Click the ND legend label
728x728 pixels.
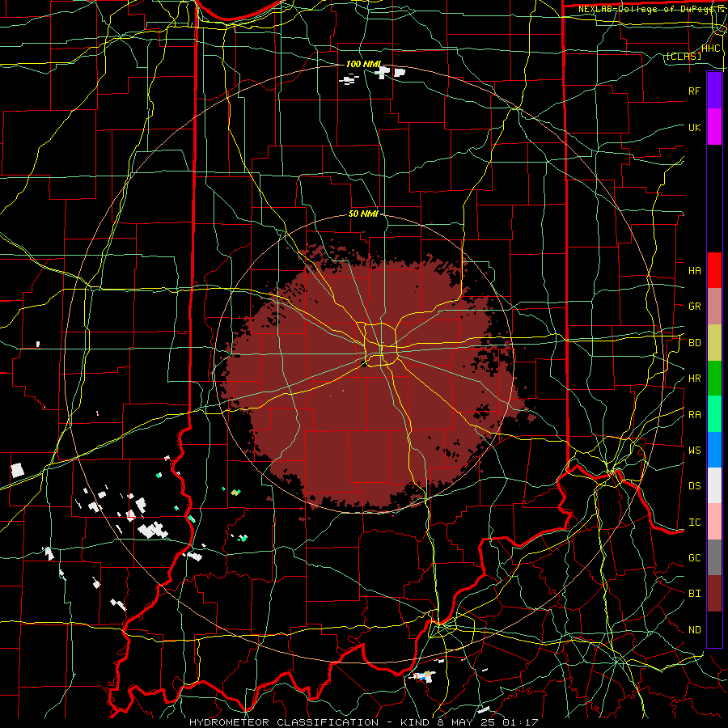pyautogui.click(x=694, y=630)
